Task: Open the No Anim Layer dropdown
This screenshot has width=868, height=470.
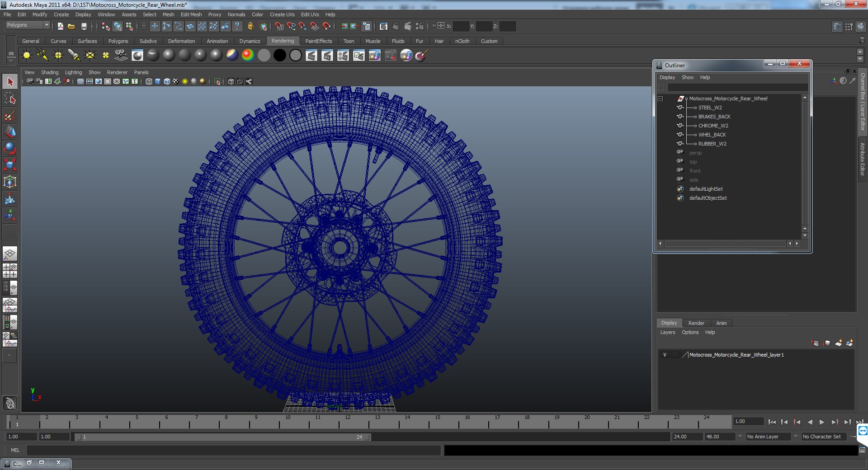Action: coord(768,437)
